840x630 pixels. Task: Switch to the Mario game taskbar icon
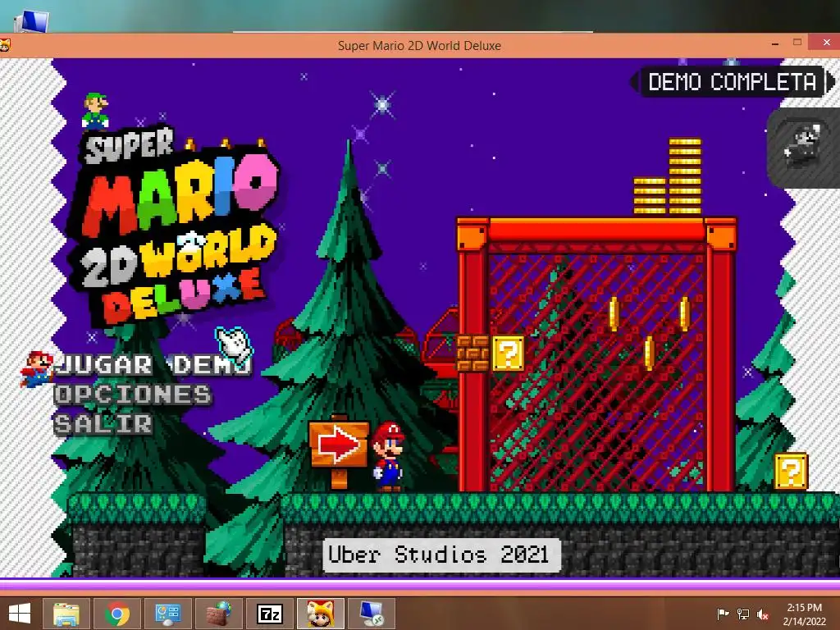click(x=321, y=614)
